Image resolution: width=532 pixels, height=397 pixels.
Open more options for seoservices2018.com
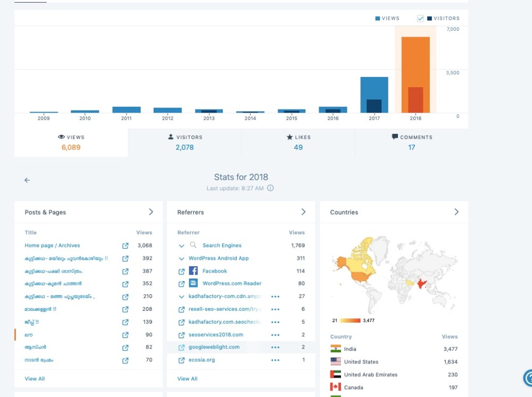(x=275, y=335)
